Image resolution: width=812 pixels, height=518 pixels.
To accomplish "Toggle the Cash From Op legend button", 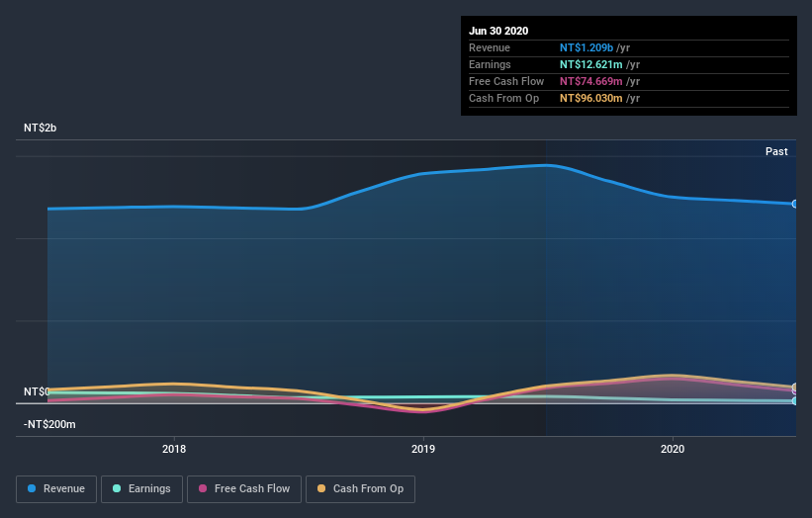I will pyautogui.click(x=360, y=489).
